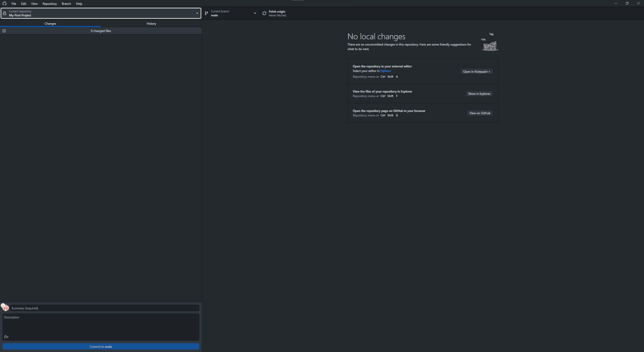The height and width of the screenshot is (352, 644).
Task: Toggle the select all changed files checkbox
Action: click(x=4, y=31)
